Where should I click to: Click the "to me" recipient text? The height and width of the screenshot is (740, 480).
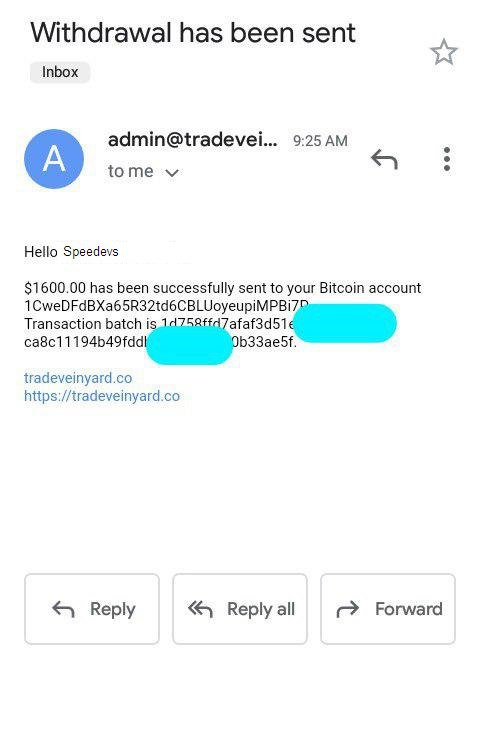131,171
